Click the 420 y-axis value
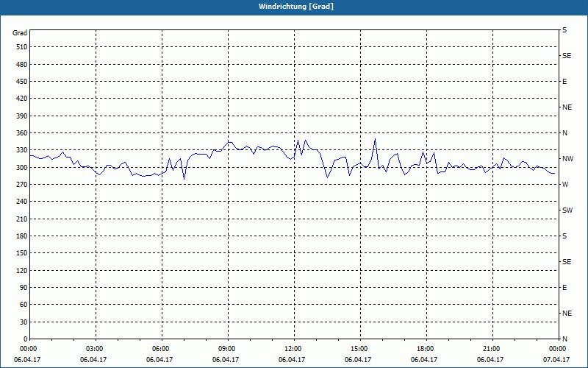 coord(22,99)
